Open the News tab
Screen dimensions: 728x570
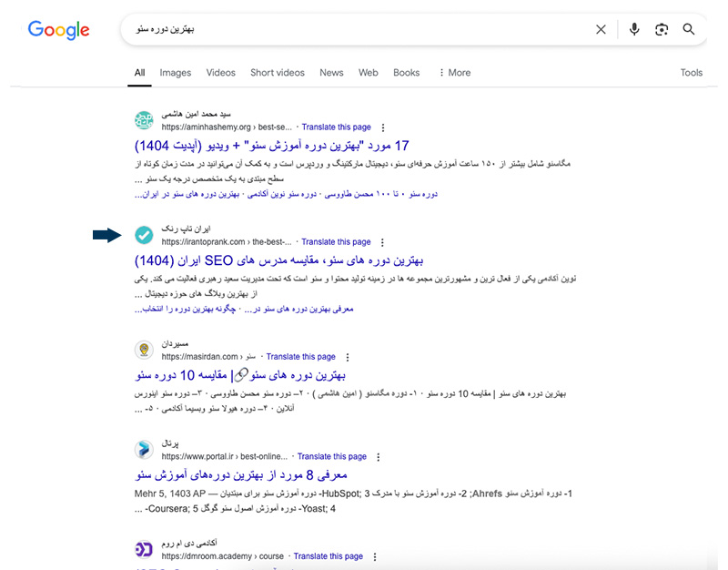tap(331, 73)
